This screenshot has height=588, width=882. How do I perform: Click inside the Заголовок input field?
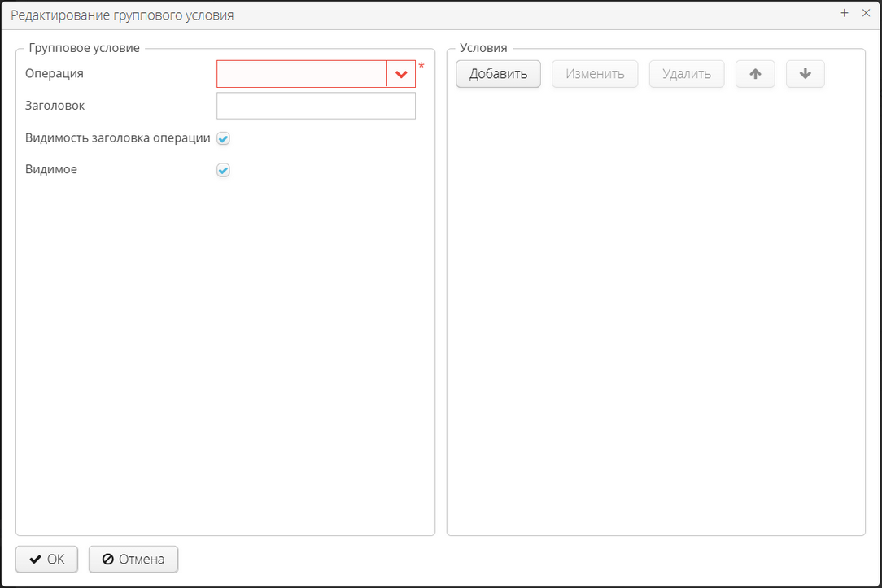[x=316, y=105]
